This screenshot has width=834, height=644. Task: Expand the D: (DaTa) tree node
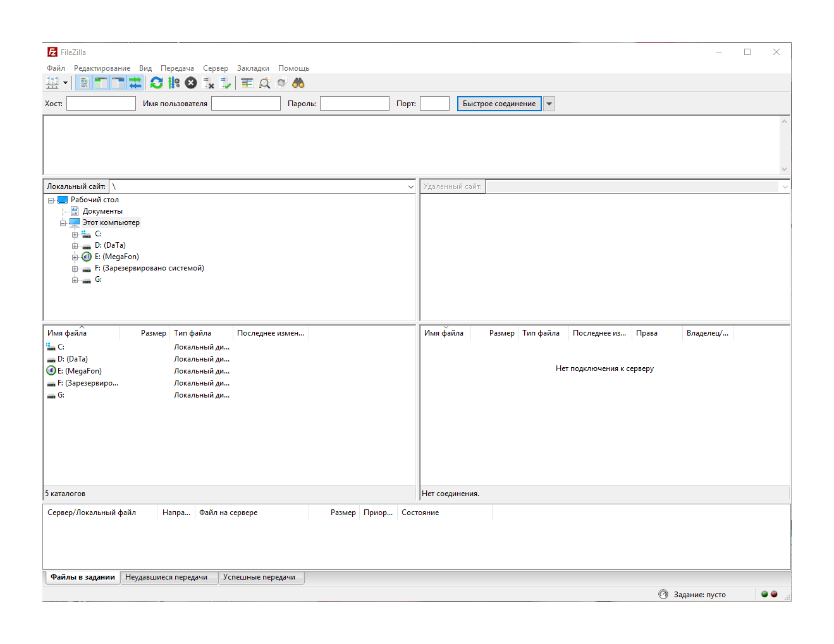(75, 246)
